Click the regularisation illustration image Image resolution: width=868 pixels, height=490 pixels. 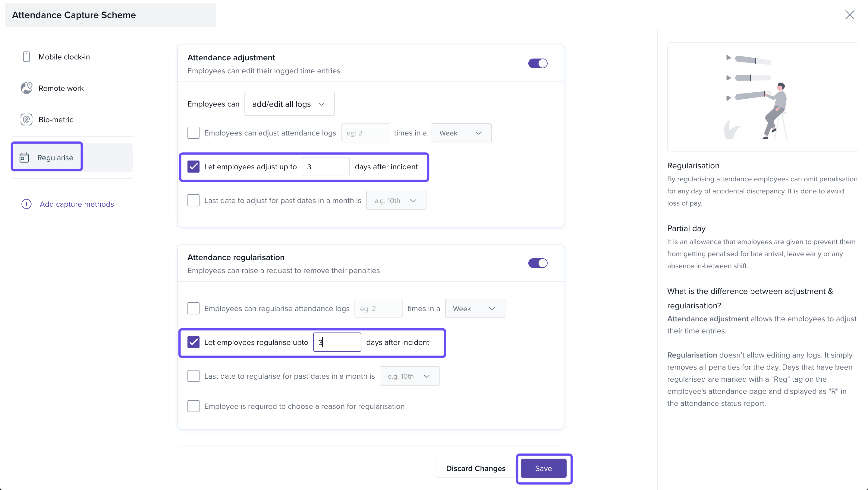pyautogui.click(x=762, y=97)
